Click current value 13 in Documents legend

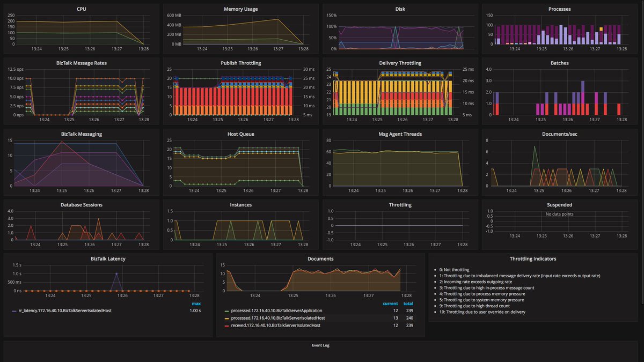[x=395, y=318]
